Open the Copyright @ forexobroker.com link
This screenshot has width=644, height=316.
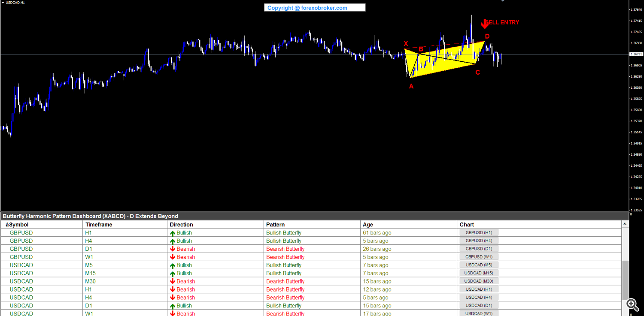[315, 8]
